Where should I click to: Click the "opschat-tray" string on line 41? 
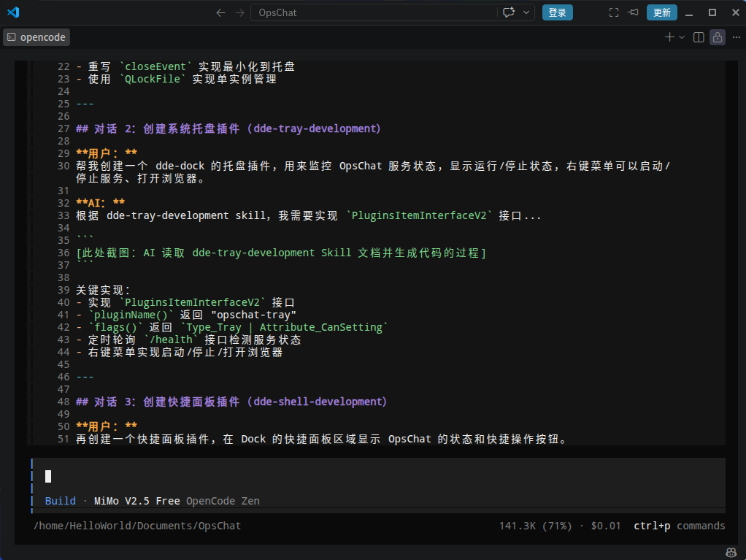(x=253, y=315)
